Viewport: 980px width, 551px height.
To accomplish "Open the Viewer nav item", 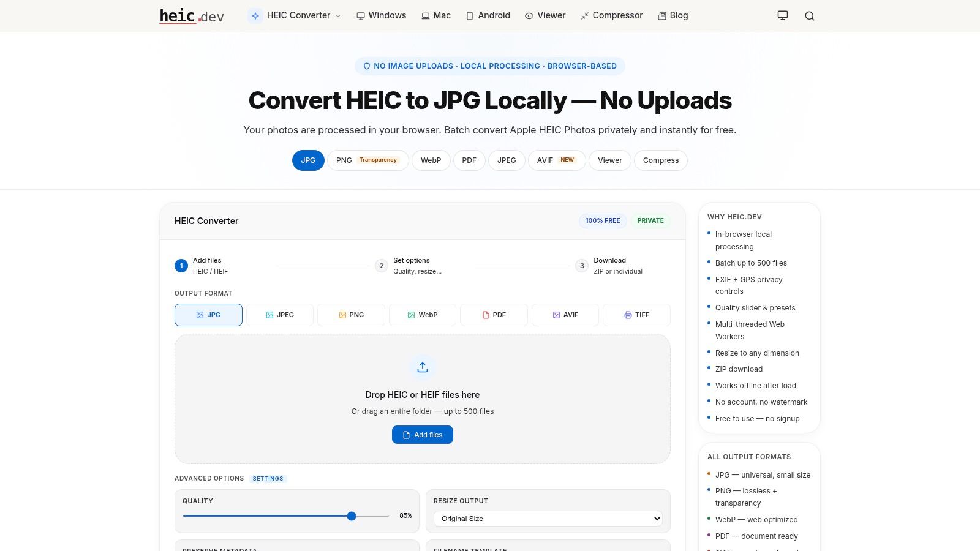I will 545,16.
